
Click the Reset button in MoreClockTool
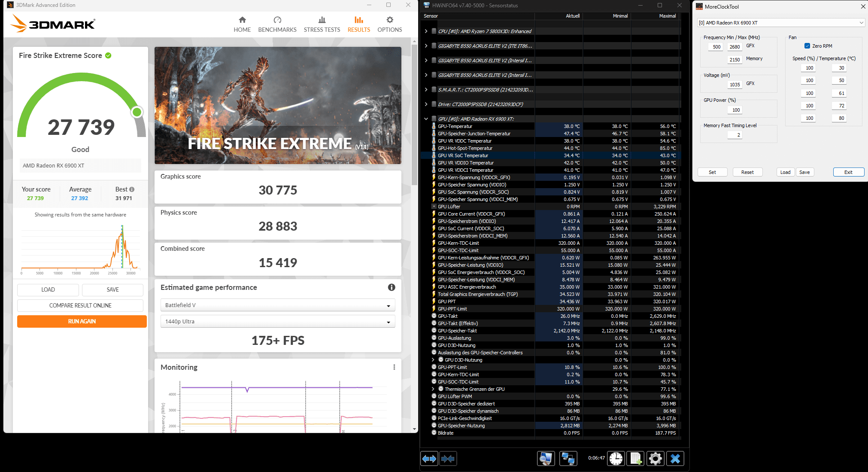[x=747, y=172]
